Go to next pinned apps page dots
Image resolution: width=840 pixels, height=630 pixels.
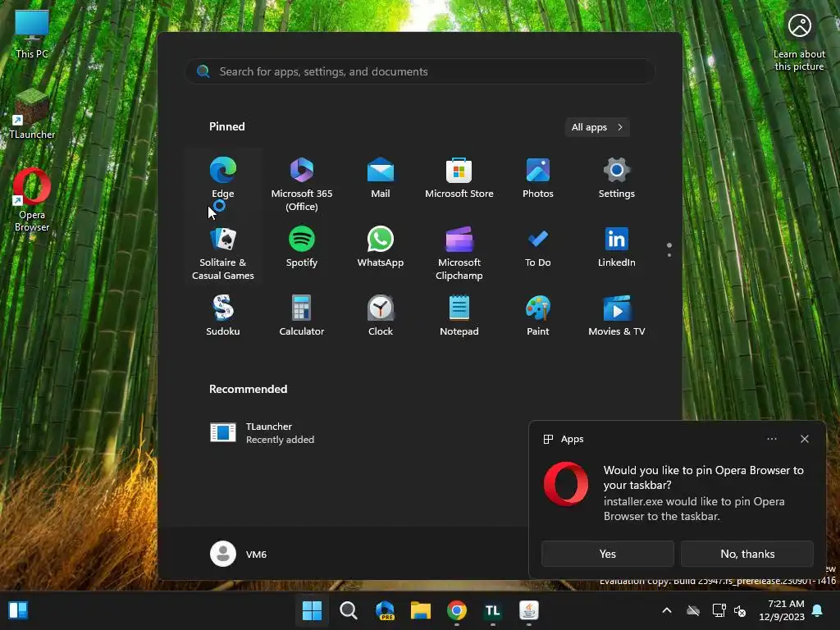pos(669,250)
